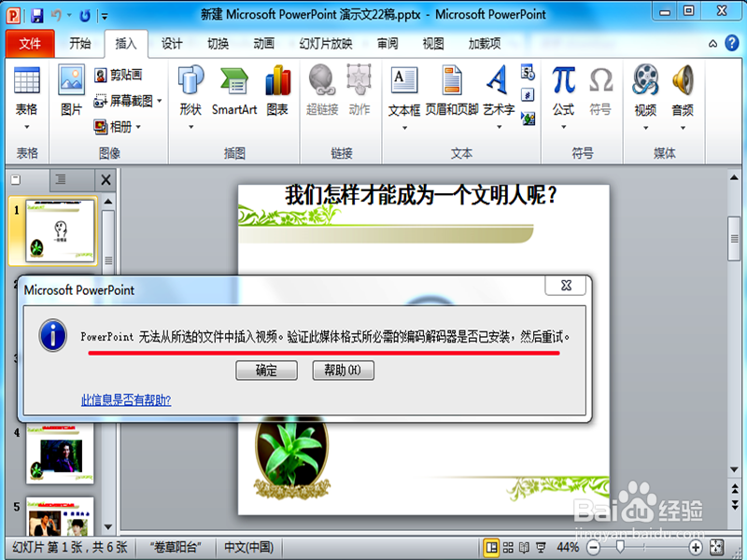Expand the 视频 dropdown arrow
The image size is (747, 560).
pyautogui.click(x=646, y=128)
